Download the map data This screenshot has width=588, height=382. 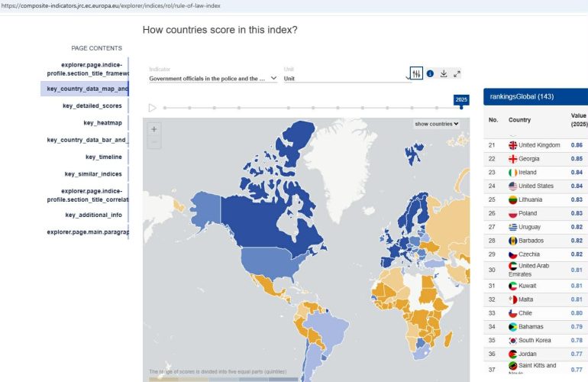444,73
